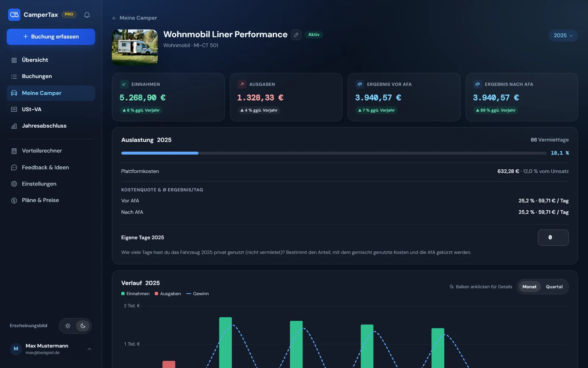Click the USt-VA form icon
This screenshot has height=368, width=588.
pos(14,109)
